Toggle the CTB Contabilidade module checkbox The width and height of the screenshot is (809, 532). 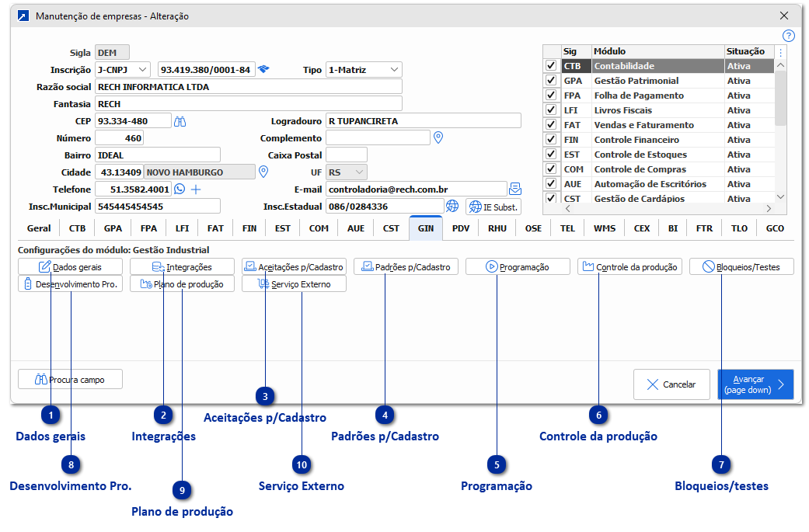coord(551,65)
